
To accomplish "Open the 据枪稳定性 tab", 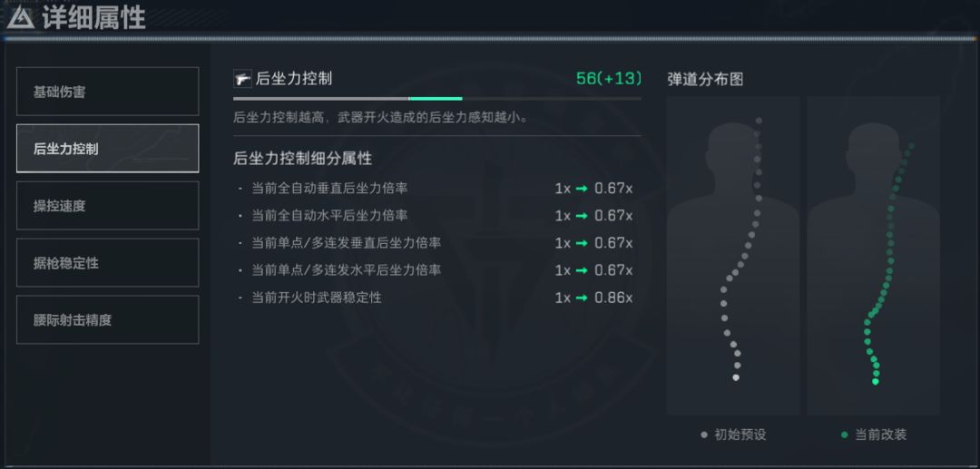I will coord(107,263).
